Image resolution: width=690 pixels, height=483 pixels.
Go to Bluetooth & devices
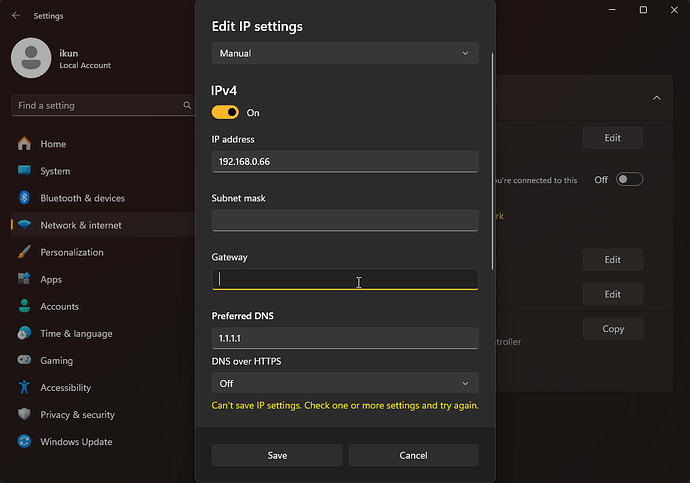[x=103, y=198]
